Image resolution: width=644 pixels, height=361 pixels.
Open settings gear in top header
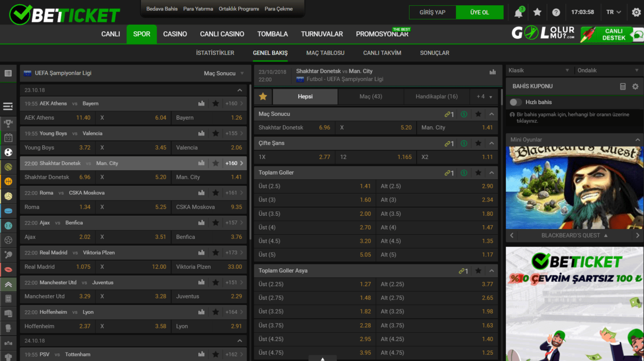pyautogui.click(x=636, y=12)
